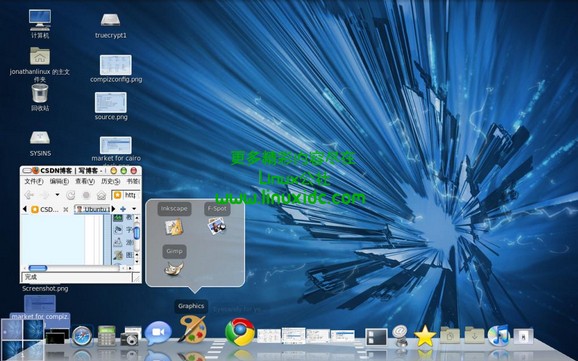Open the 书签 bookmarks menu in Firefox
The width and height of the screenshot is (578, 361).
(x=133, y=181)
